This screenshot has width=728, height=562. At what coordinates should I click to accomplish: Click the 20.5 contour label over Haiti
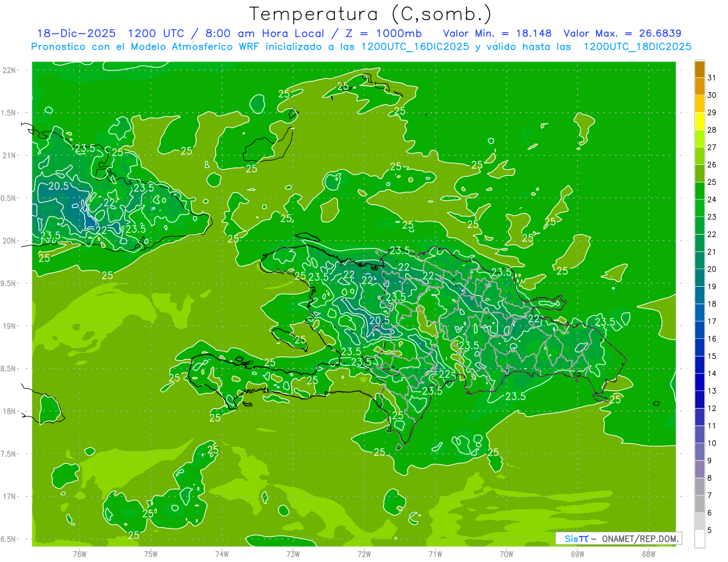click(379, 320)
